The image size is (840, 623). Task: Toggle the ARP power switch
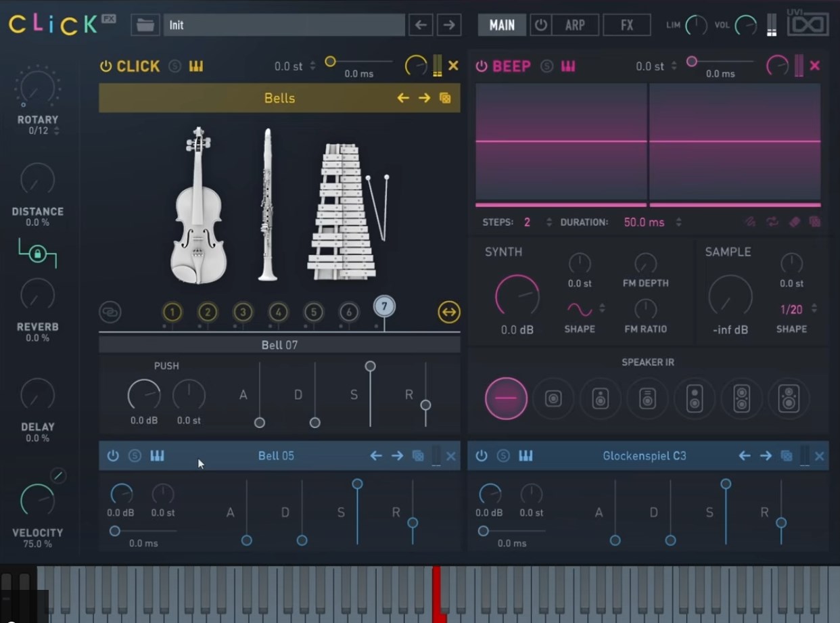click(x=540, y=26)
